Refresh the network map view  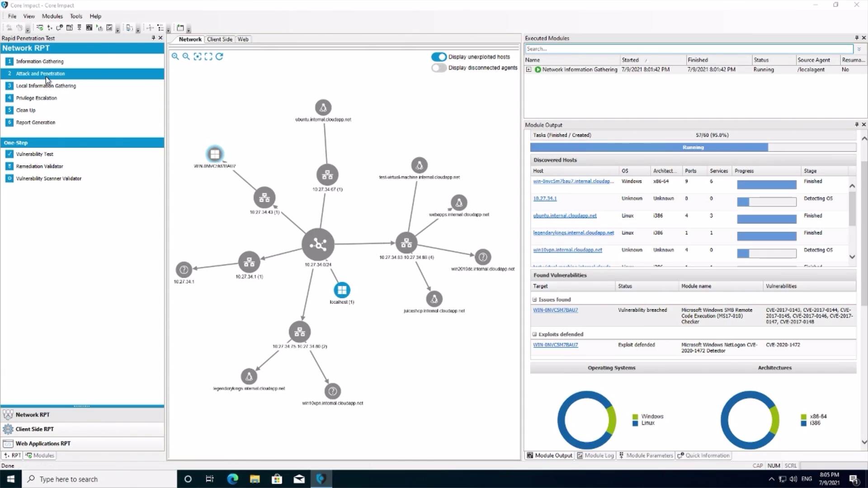coord(219,56)
